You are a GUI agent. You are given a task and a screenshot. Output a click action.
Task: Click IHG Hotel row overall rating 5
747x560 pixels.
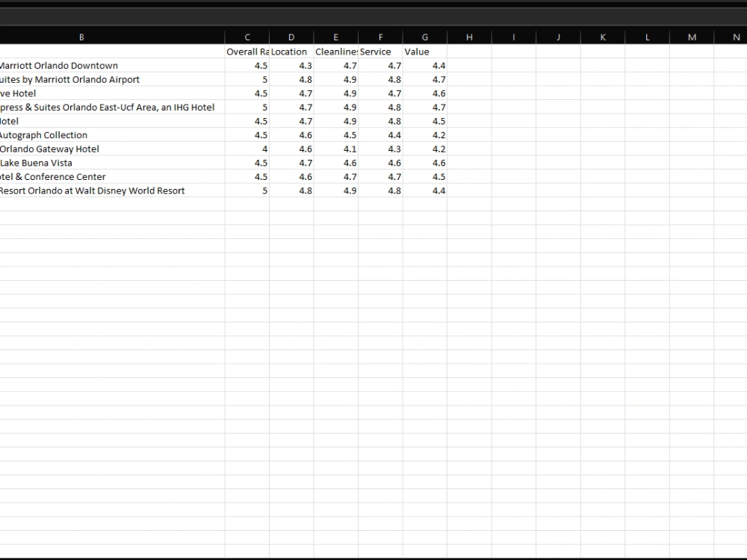[x=247, y=107]
